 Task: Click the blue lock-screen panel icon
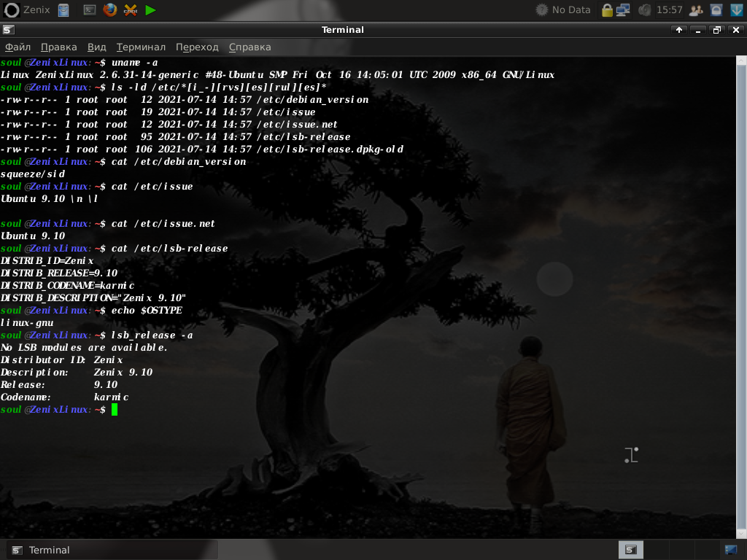[x=716, y=10]
